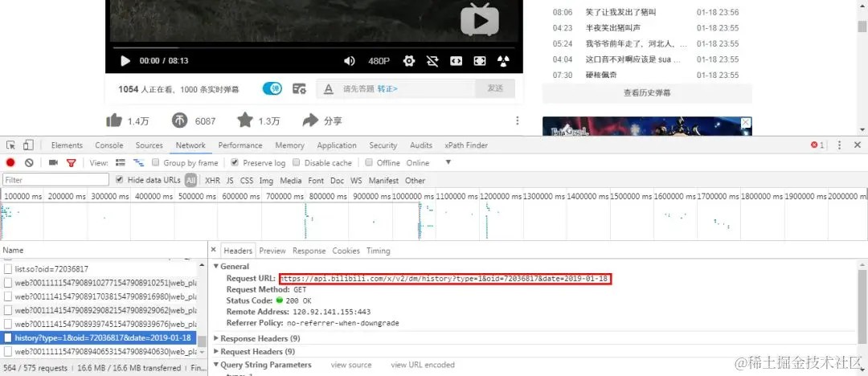Enable the Disable cache checkbox
The height and width of the screenshot is (376, 868).
(296, 163)
